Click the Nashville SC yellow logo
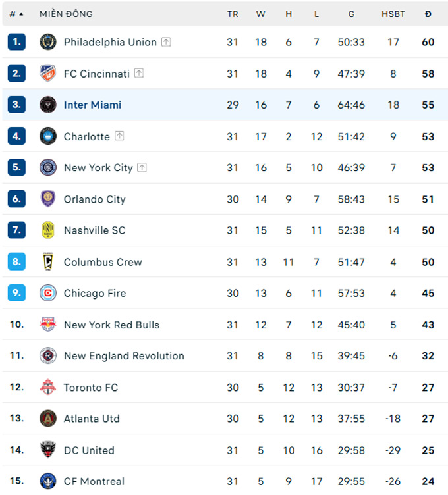The image size is (448, 495). click(47, 230)
